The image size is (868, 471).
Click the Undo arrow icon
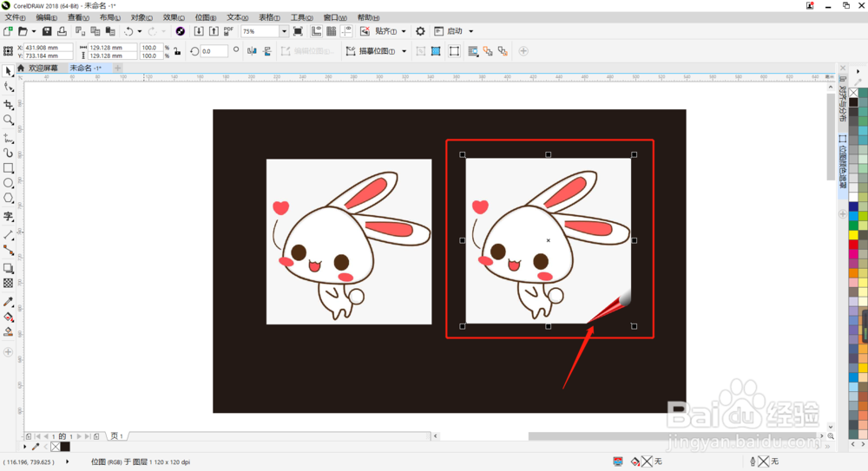coord(128,31)
